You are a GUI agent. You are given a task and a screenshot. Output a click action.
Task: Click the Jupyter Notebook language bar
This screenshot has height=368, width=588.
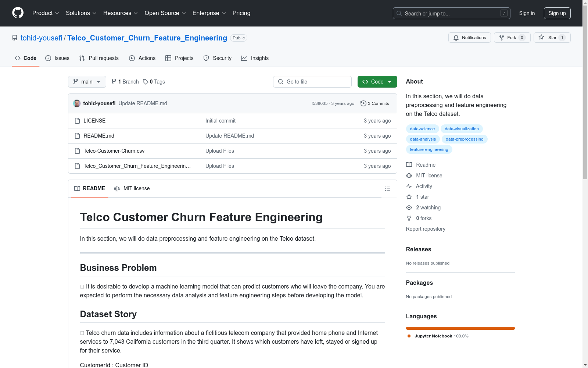(x=460, y=328)
